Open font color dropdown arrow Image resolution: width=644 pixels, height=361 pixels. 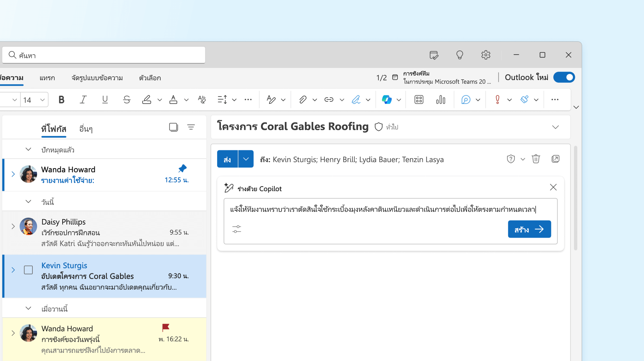[187, 100]
